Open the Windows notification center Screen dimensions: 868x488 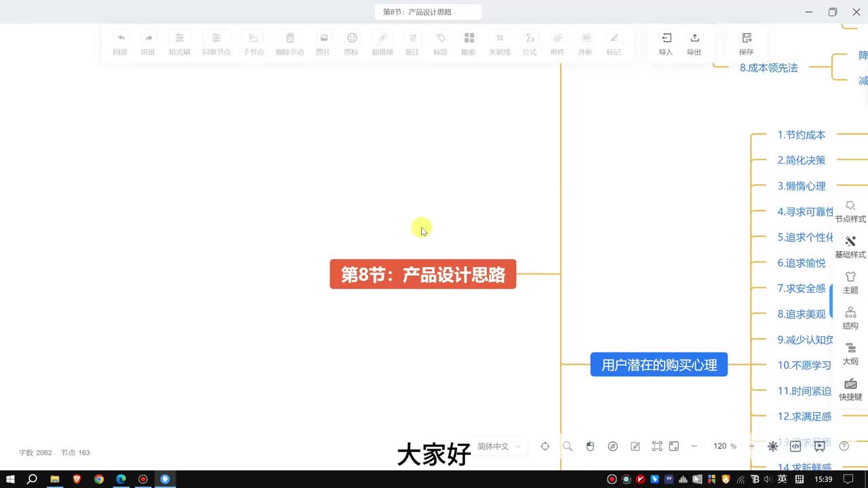pos(848,479)
